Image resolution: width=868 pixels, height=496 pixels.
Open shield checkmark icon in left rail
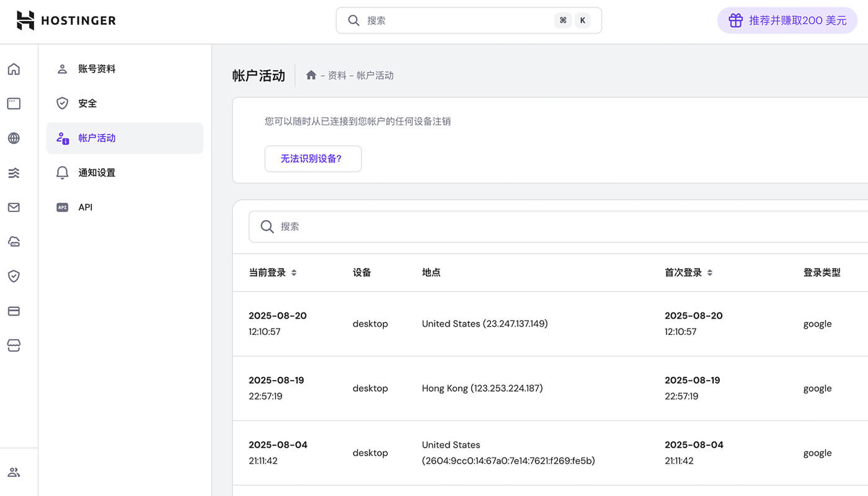(14, 277)
